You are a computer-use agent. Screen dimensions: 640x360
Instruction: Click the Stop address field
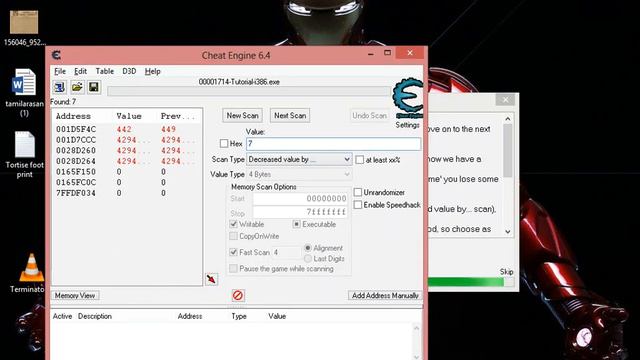tap(300, 212)
